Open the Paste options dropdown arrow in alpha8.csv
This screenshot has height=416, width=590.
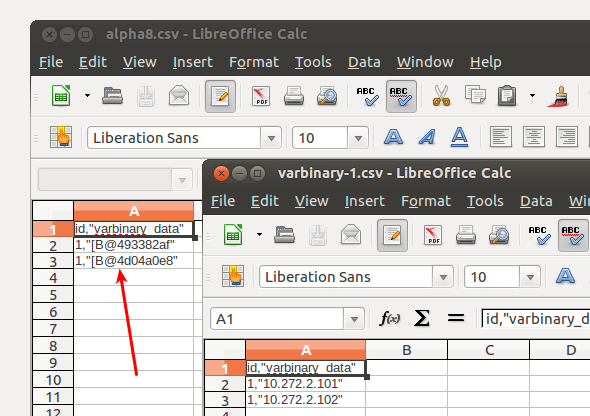(x=532, y=96)
